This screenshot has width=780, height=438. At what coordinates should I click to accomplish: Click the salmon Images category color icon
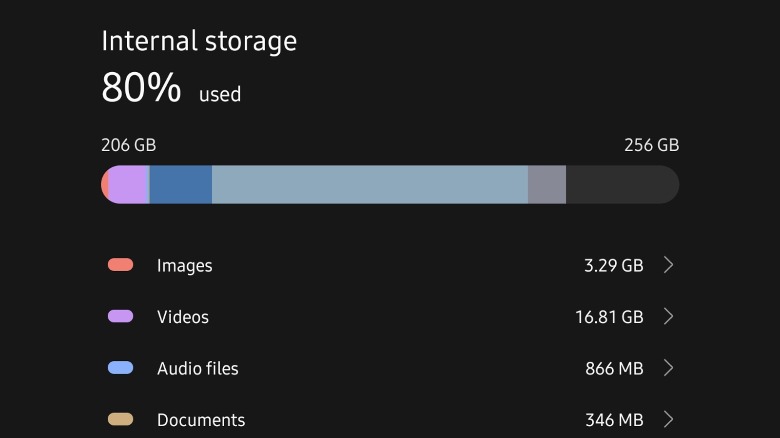point(120,265)
